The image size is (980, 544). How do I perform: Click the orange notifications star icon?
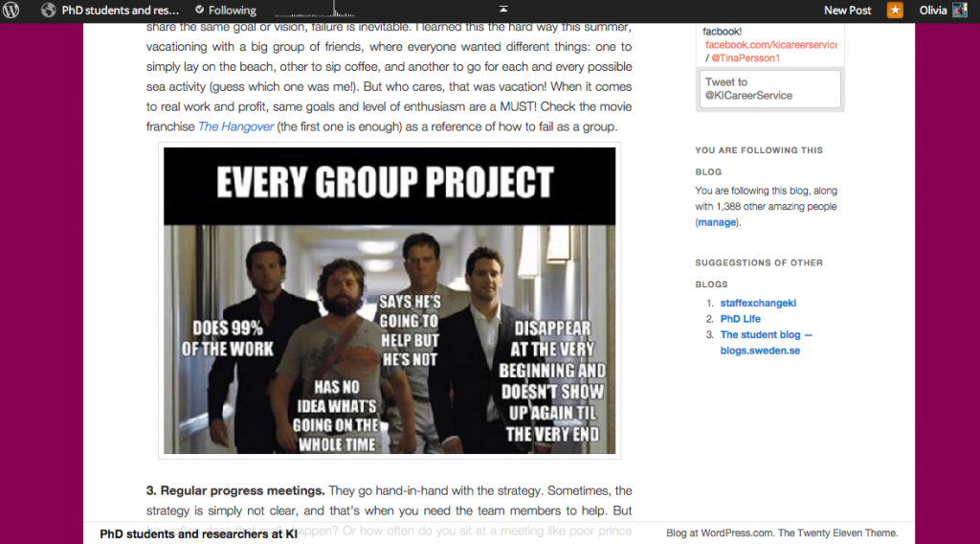(x=895, y=11)
